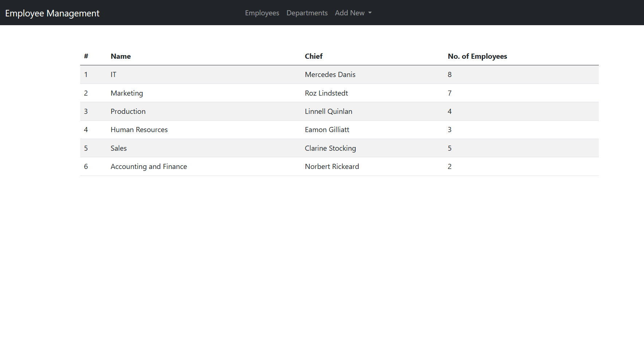Image resolution: width=644 pixels, height=339 pixels.
Task: Select the Sales department row
Action: pos(118,148)
